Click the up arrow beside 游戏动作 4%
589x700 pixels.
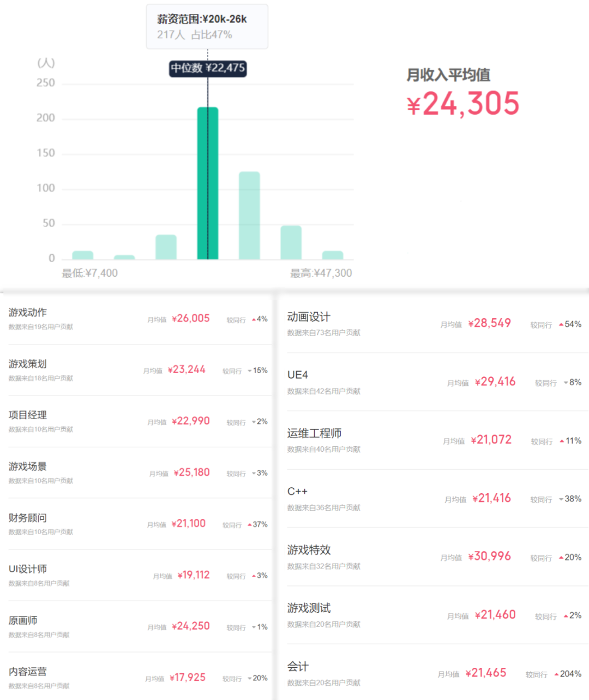tap(254, 320)
